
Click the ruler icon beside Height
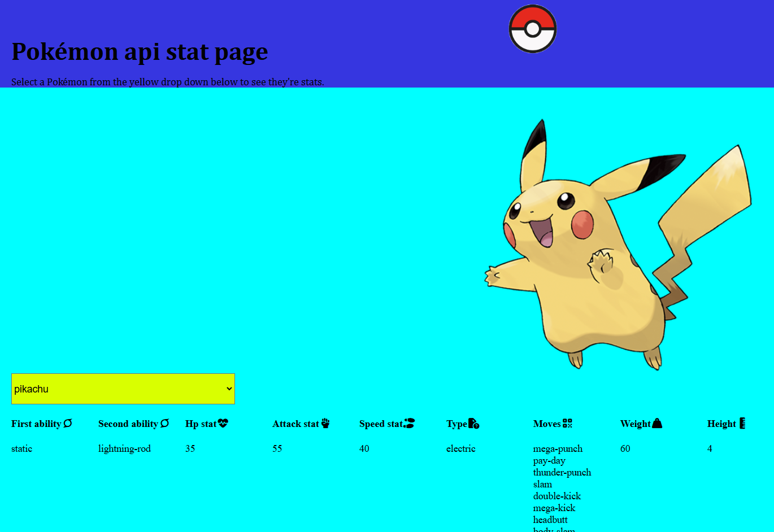point(742,423)
